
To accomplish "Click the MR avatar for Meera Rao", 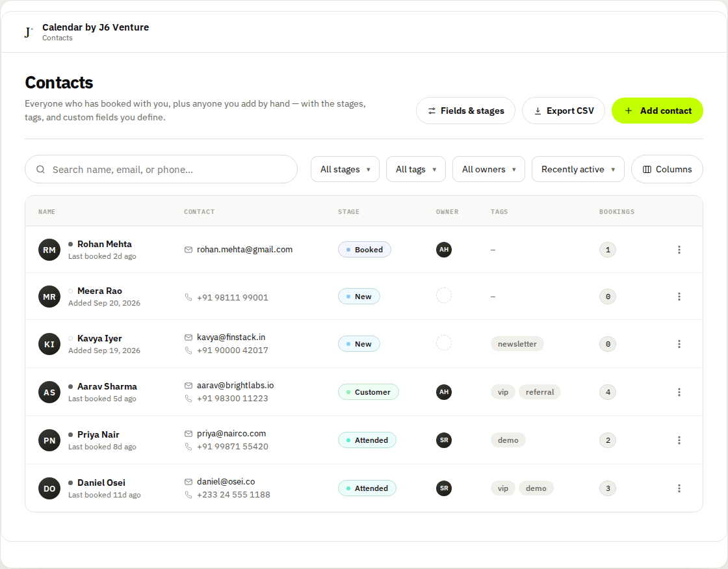I will (x=49, y=297).
